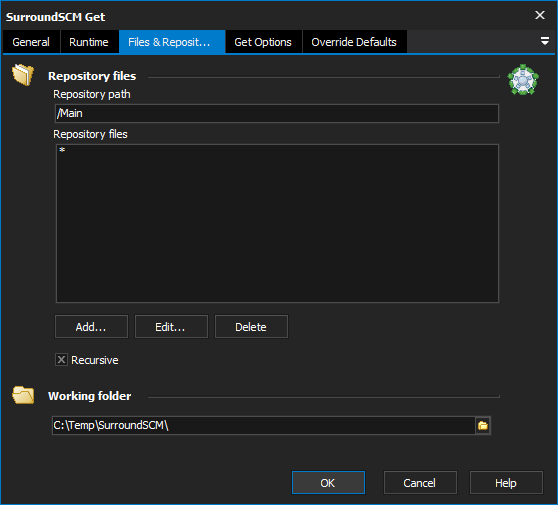The image size is (558, 505).
Task: Close the SurroundSCM Get dialog
Action: tap(539, 15)
